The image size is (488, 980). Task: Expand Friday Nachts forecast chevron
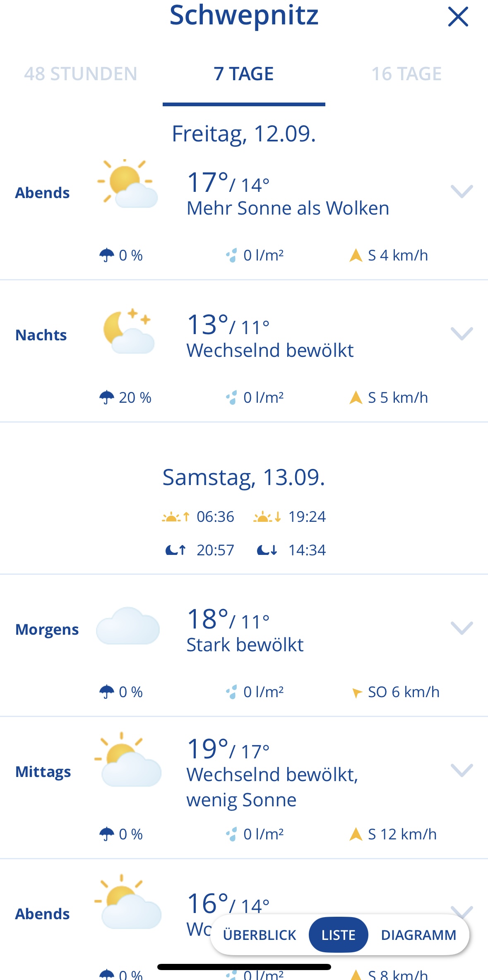coord(462,334)
